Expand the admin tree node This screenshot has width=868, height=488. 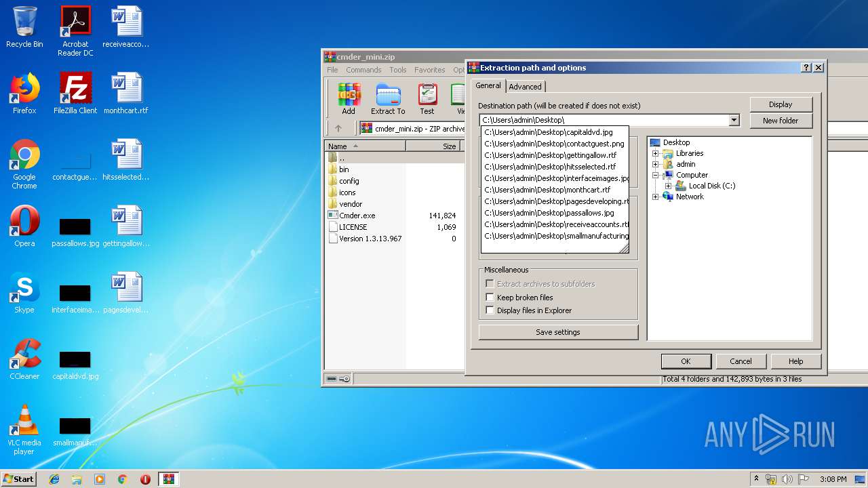pos(656,164)
